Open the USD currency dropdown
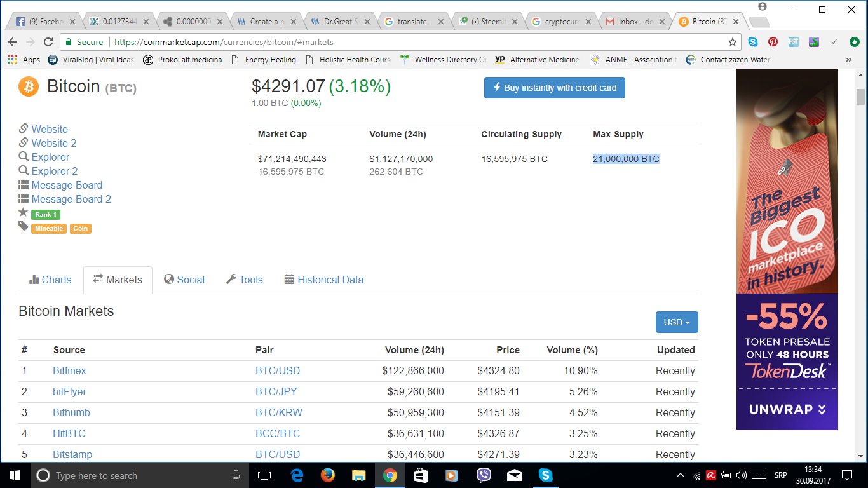The width and height of the screenshot is (868, 488). (677, 322)
